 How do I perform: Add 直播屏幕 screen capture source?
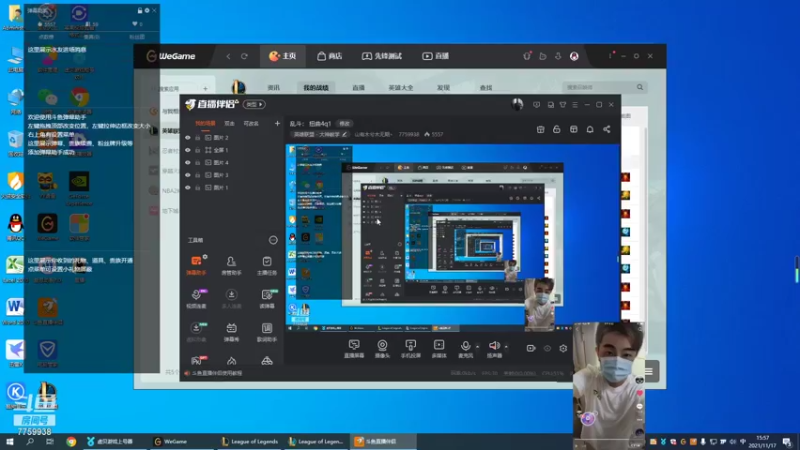(354, 349)
